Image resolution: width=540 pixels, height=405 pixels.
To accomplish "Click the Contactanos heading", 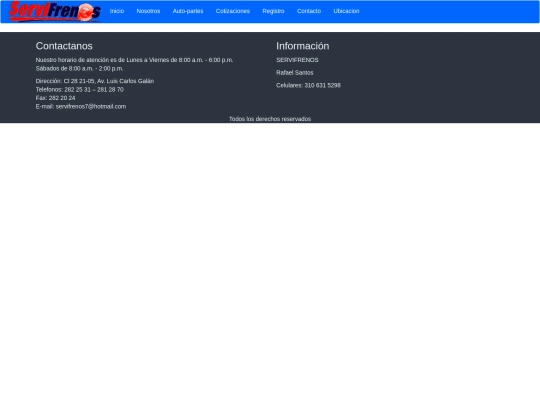I will [x=64, y=46].
